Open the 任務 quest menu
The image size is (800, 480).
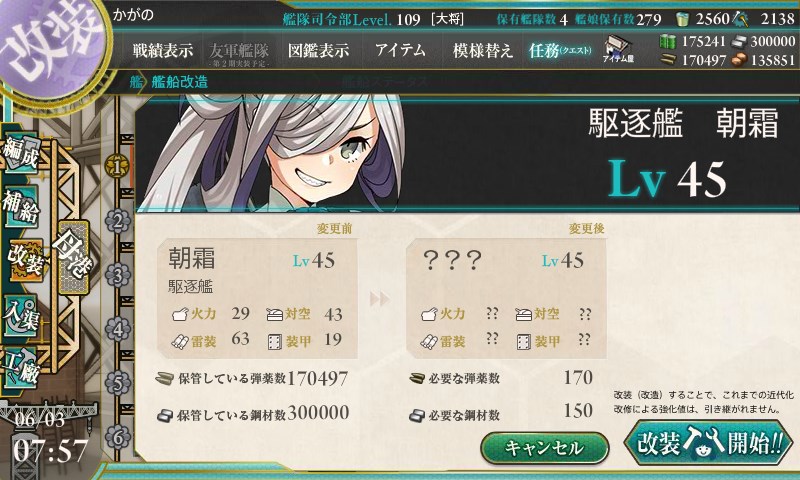point(560,50)
